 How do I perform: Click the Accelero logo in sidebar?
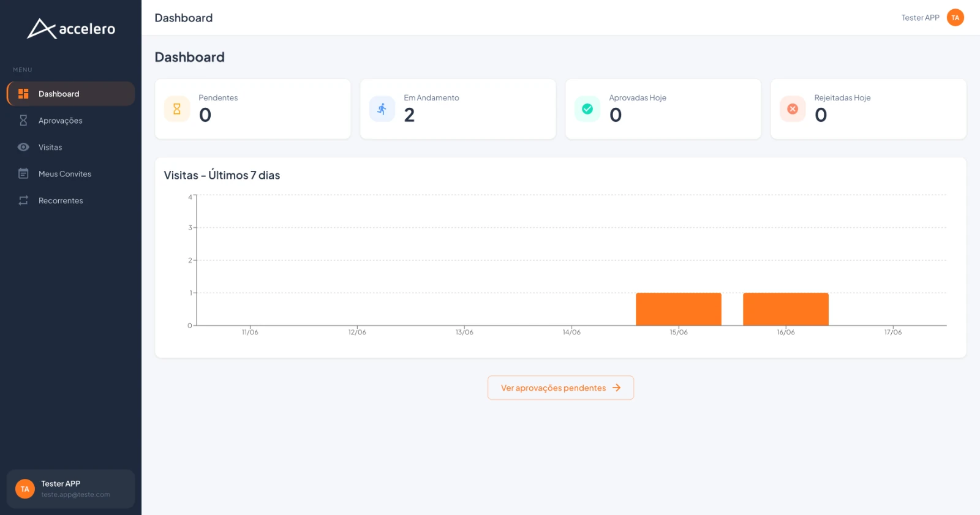pos(71,28)
